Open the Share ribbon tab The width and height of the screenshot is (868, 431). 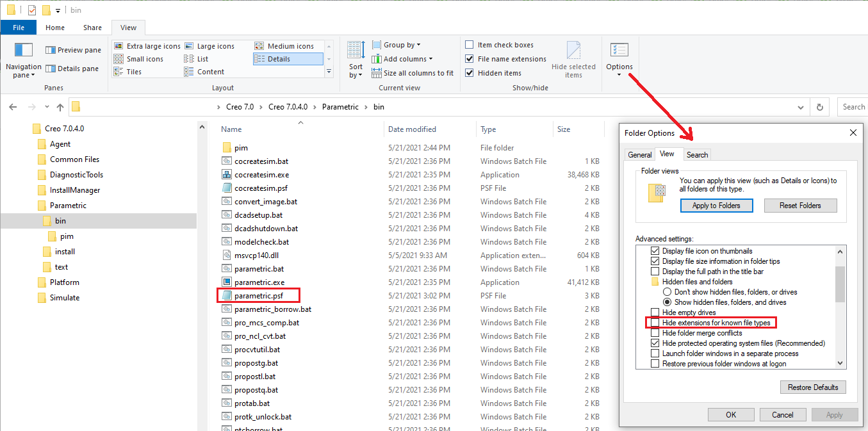[x=92, y=28]
